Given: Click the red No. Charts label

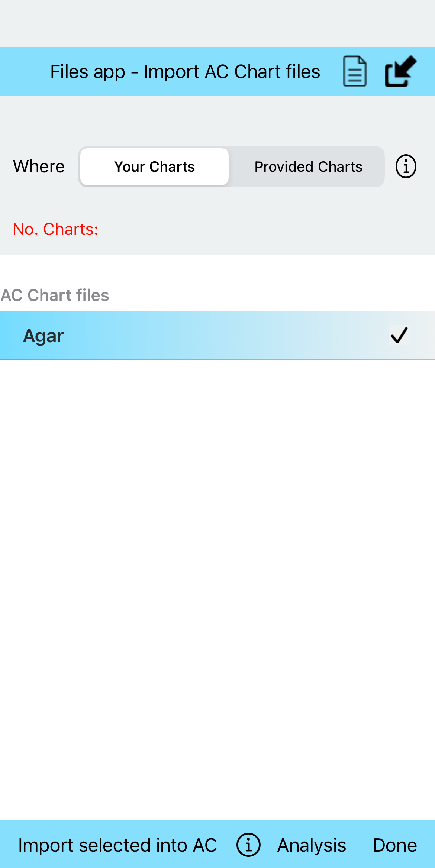Looking at the screenshot, I should 56,229.
